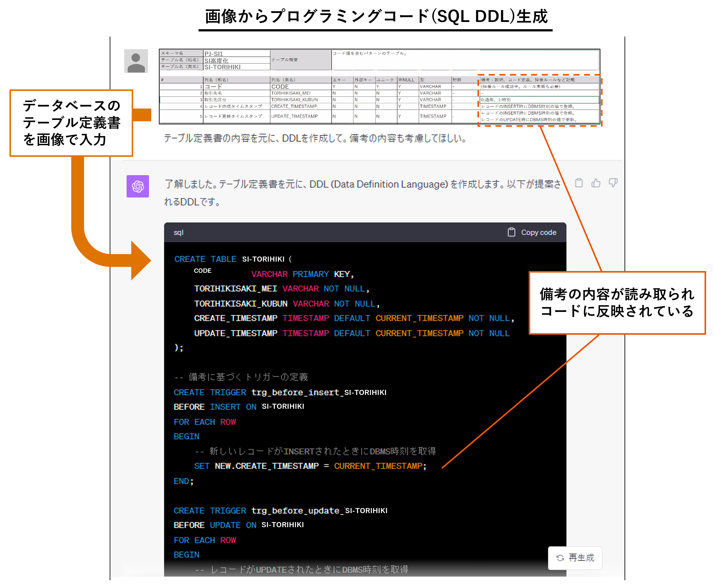Click the SET NEW.CREATE_TIMESTAMP statement
The height and width of the screenshot is (588, 714).
coord(310,466)
